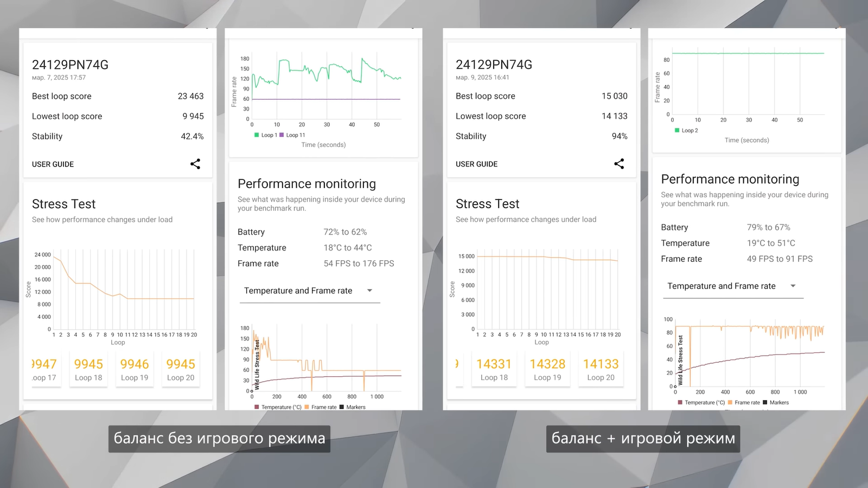
Task: Click the lowest loop score value 14 133
Action: (x=615, y=116)
